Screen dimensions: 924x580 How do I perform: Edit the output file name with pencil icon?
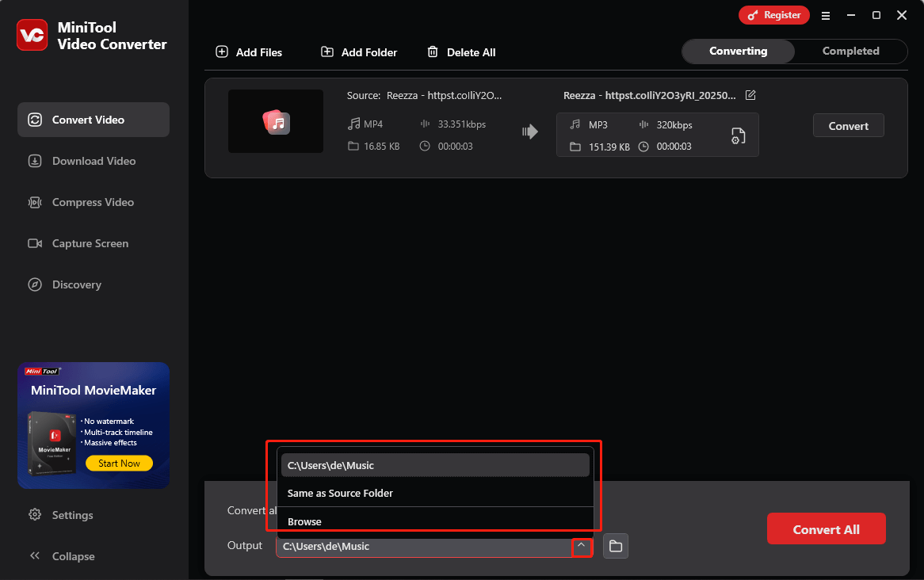click(750, 95)
